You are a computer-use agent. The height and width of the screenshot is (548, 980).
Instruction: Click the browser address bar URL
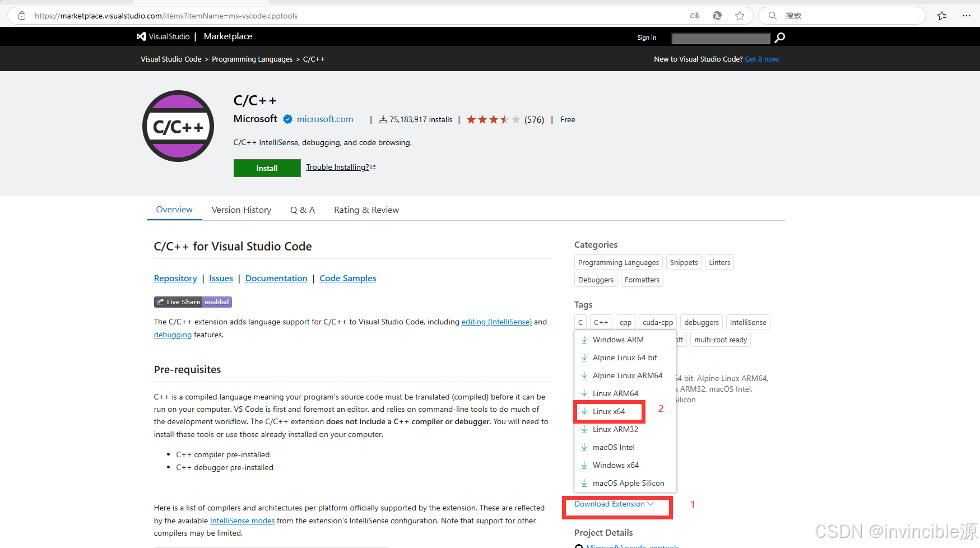[x=166, y=16]
